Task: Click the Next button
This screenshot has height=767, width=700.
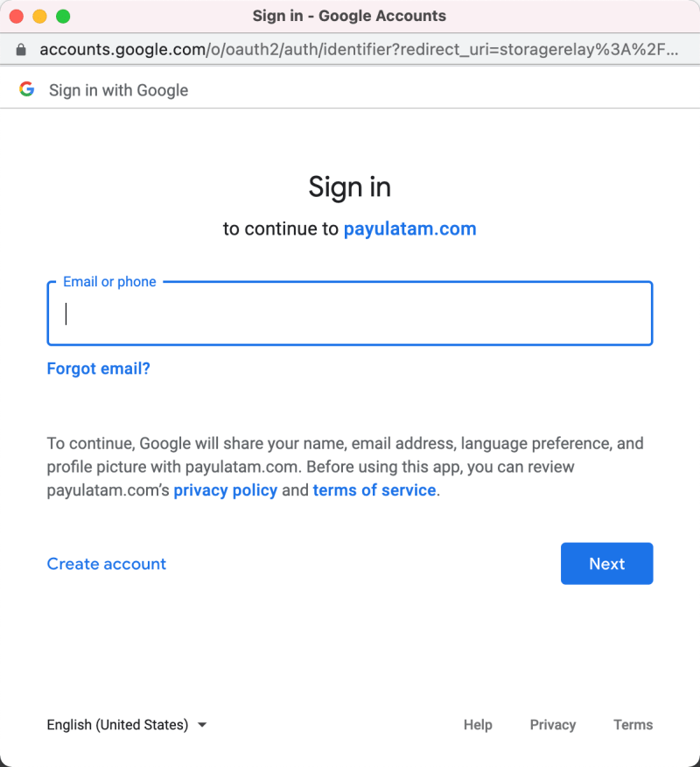Action: 606,564
